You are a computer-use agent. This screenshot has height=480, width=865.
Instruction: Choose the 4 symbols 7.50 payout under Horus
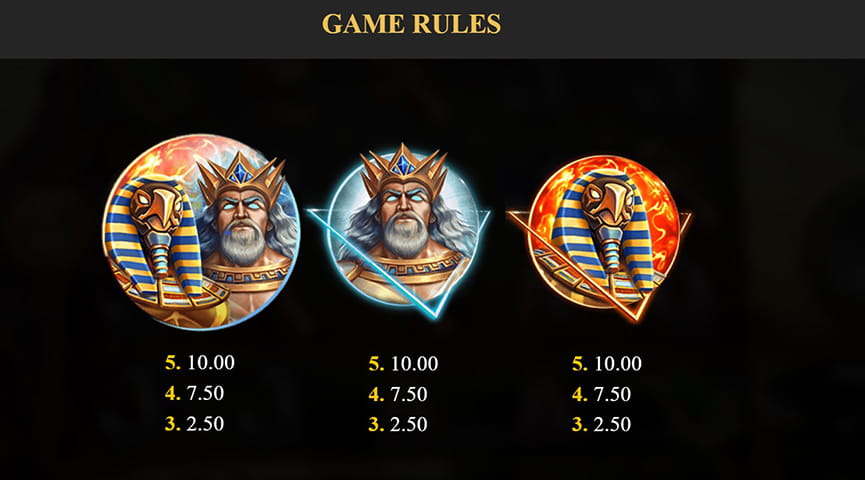click(x=601, y=394)
